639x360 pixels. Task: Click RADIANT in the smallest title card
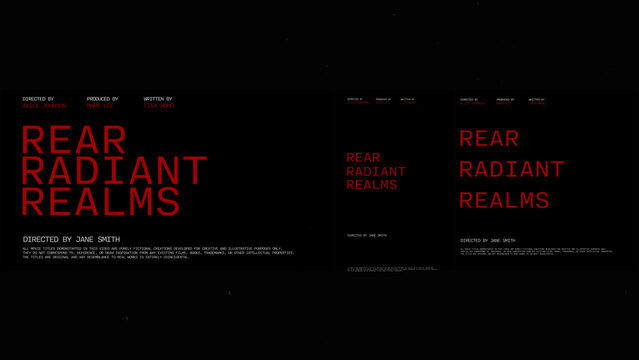point(376,171)
